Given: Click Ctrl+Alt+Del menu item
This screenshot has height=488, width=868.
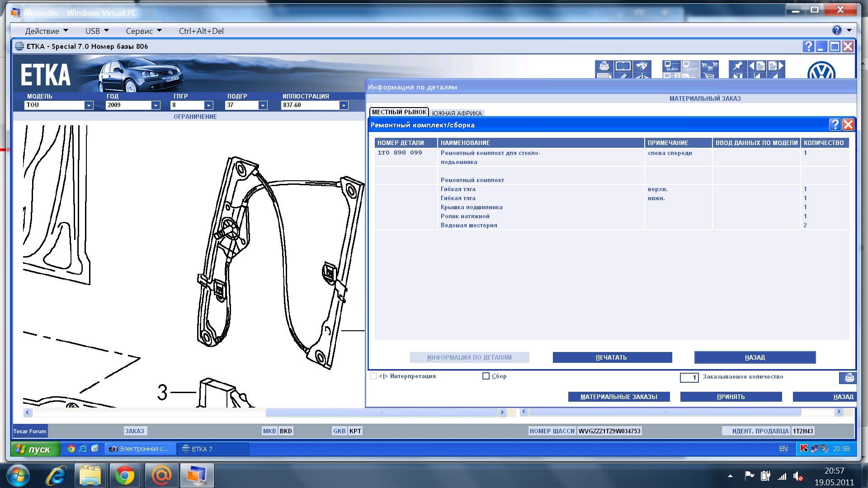Looking at the screenshot, I should pyautogui.click(x=201, y=31).
